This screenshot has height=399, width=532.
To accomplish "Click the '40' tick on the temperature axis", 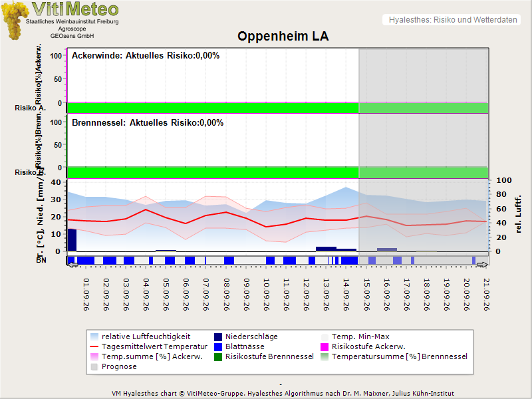I will 56,182.
